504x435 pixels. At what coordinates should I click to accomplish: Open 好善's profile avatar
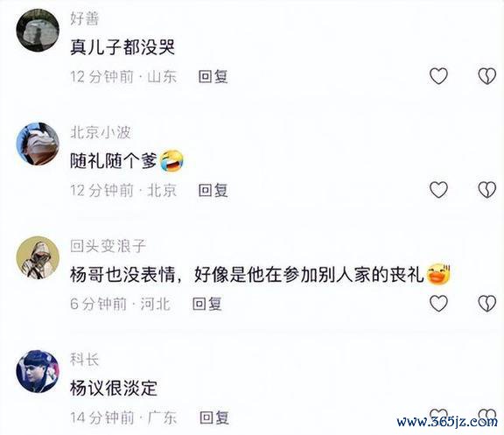point(38,31)
